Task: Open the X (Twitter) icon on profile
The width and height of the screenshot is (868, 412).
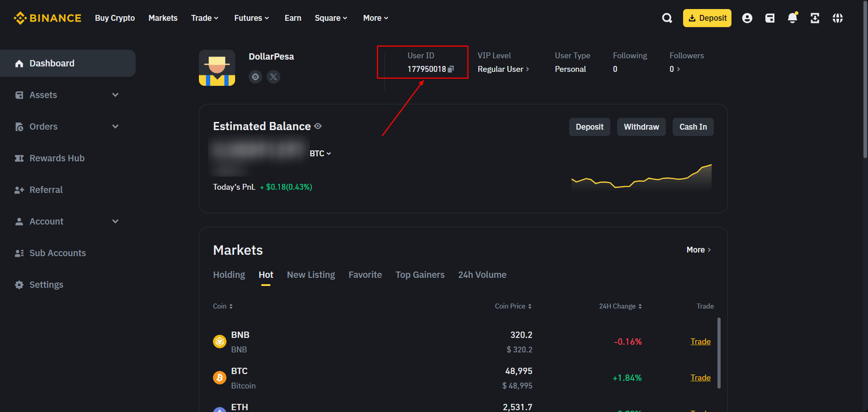Action: [274, 77]
